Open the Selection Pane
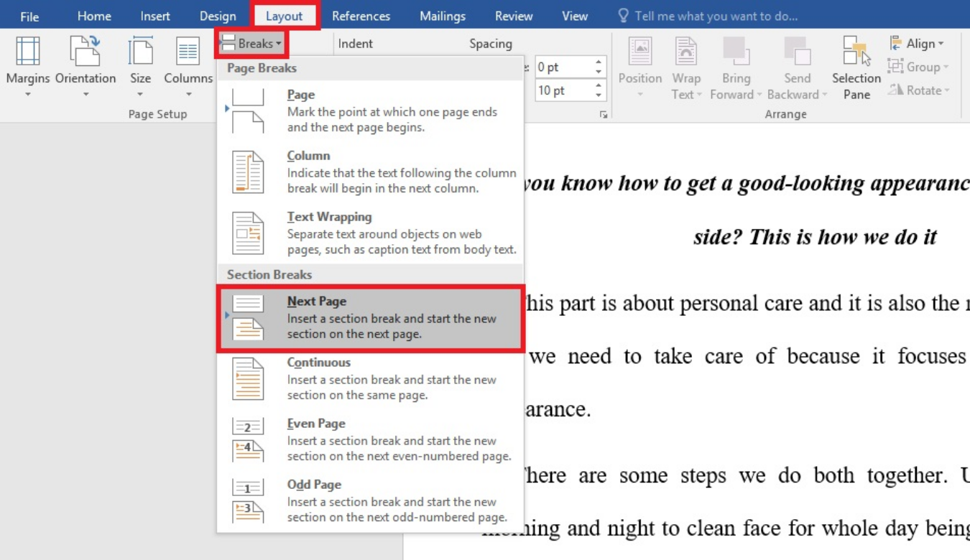Screen dimensions: 970x560 click(x=856, y=68)
